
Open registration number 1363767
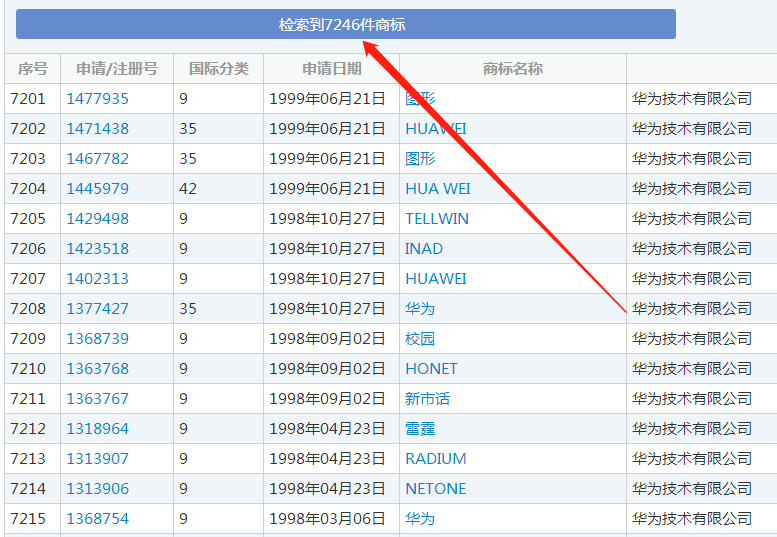click(x=98, y=399)
